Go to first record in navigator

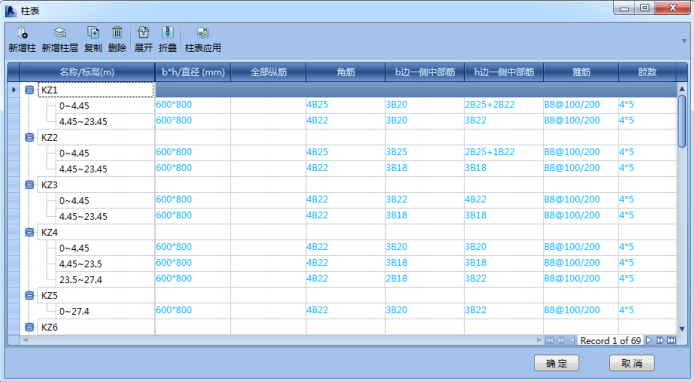click(549, 340)
